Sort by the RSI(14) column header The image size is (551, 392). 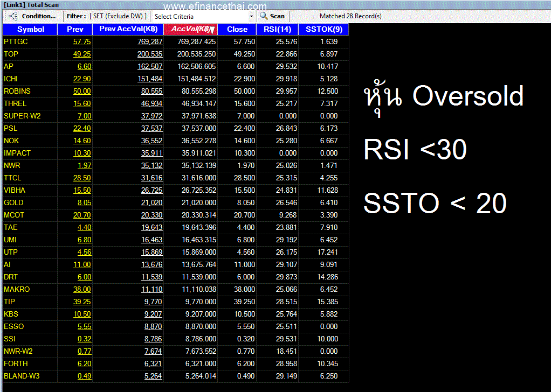pyautogui.click(x=278, y=29)
